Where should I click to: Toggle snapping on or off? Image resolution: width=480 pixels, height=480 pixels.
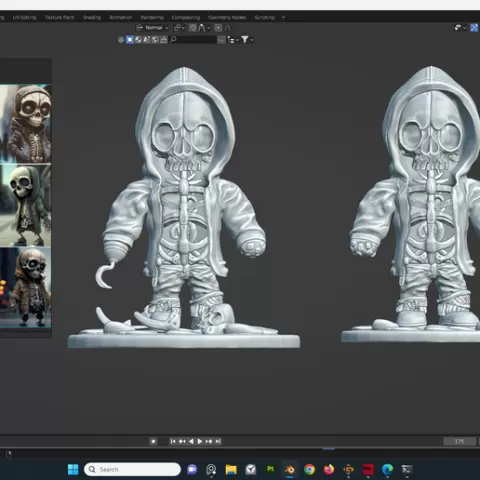click(x=193, y=28)
